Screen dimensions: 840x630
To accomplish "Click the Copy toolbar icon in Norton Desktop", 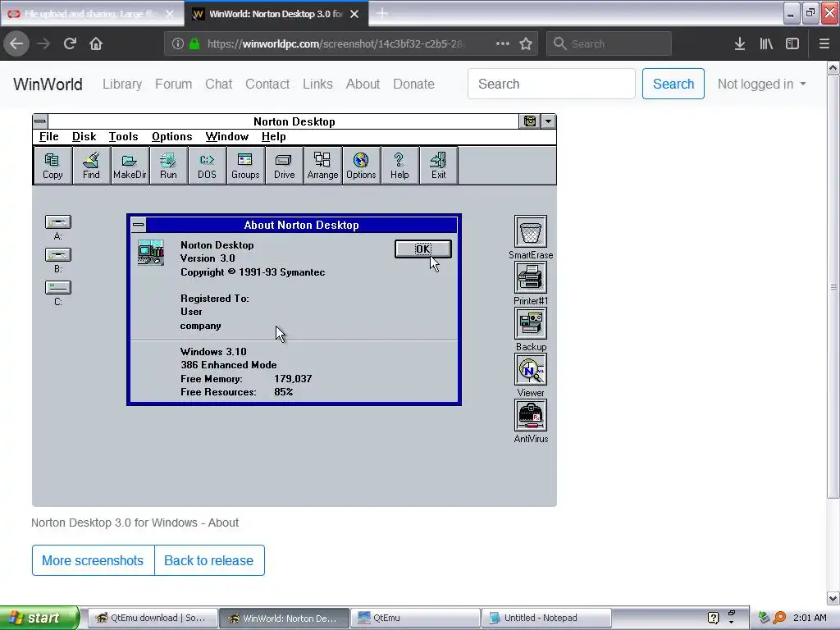I will [x=52, y=166].
